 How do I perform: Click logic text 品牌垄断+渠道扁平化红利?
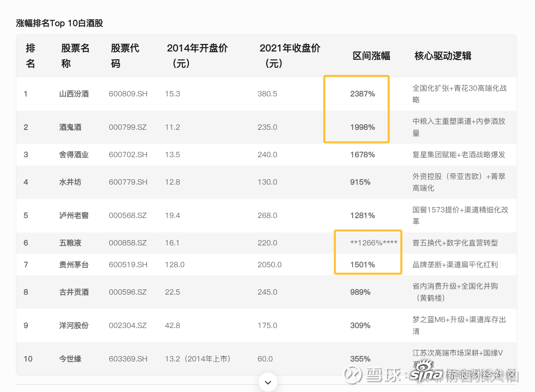[x=455, y=265]
